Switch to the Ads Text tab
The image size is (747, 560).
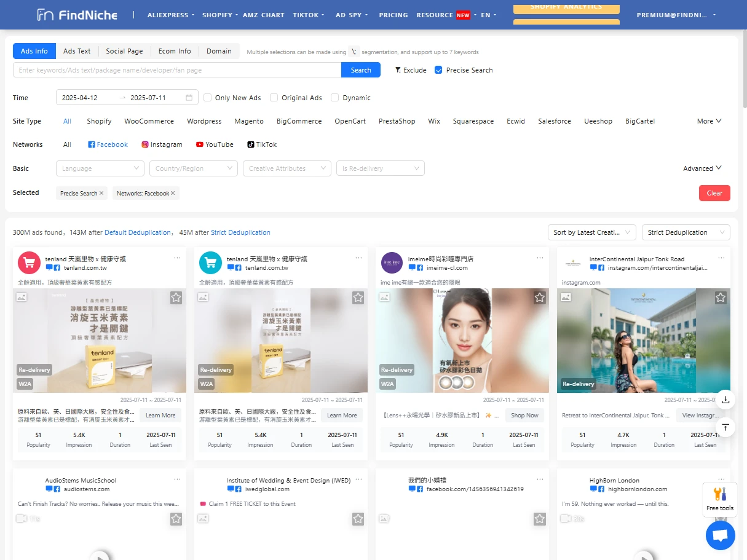point(77,51)
